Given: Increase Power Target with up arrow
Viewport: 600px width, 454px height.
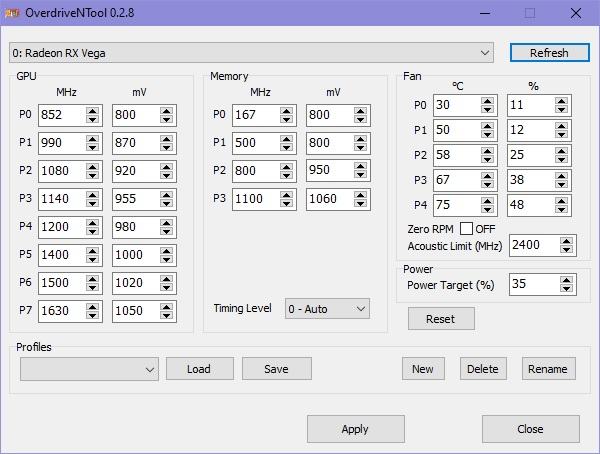Looking at the screenshot, I should click(x=566, y=280).
